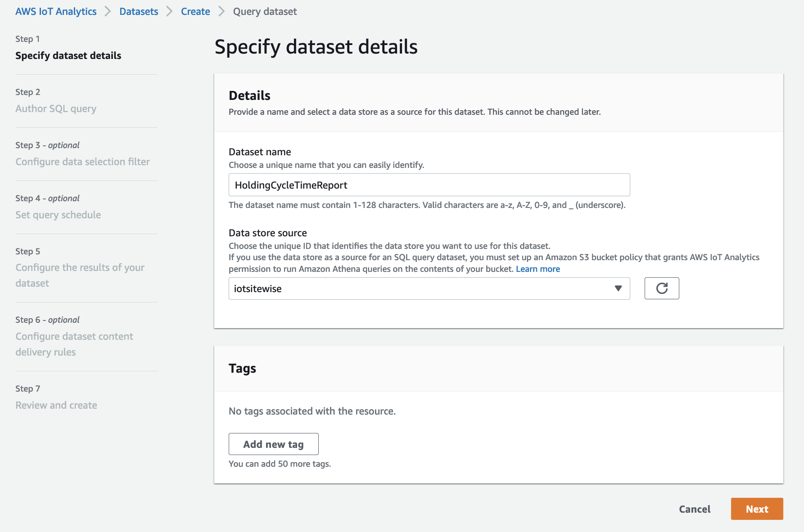
Task: Select the Create breadcrumb entry
Action: tap(195, 11)
